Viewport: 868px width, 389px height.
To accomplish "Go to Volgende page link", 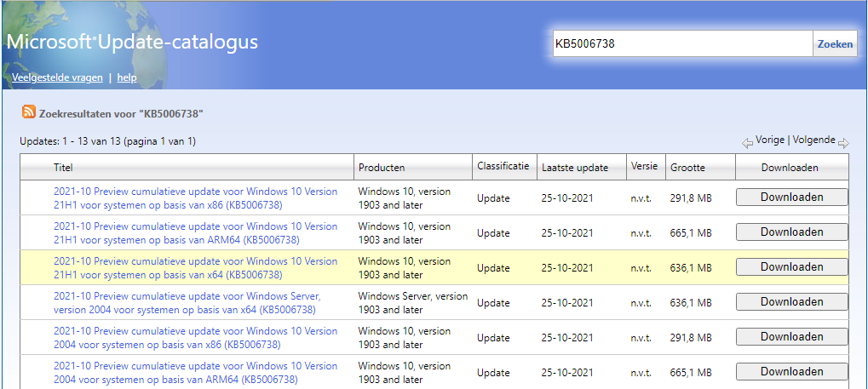I will (813, 140).
